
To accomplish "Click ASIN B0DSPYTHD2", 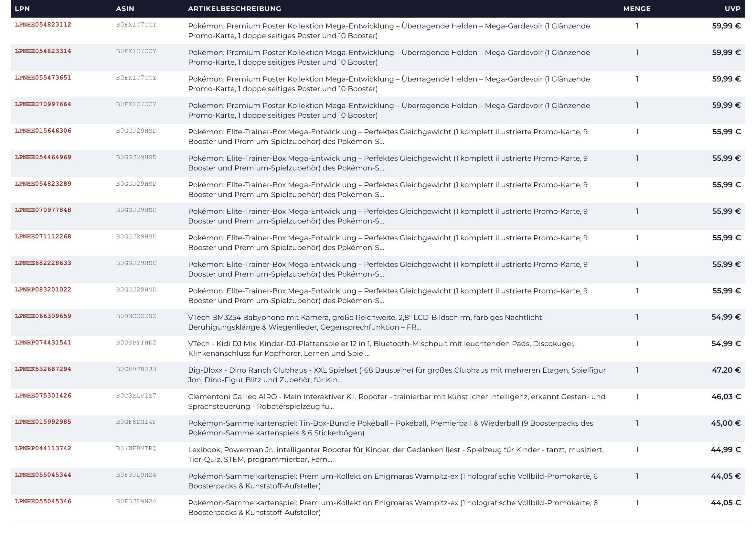I will point(136,343).
